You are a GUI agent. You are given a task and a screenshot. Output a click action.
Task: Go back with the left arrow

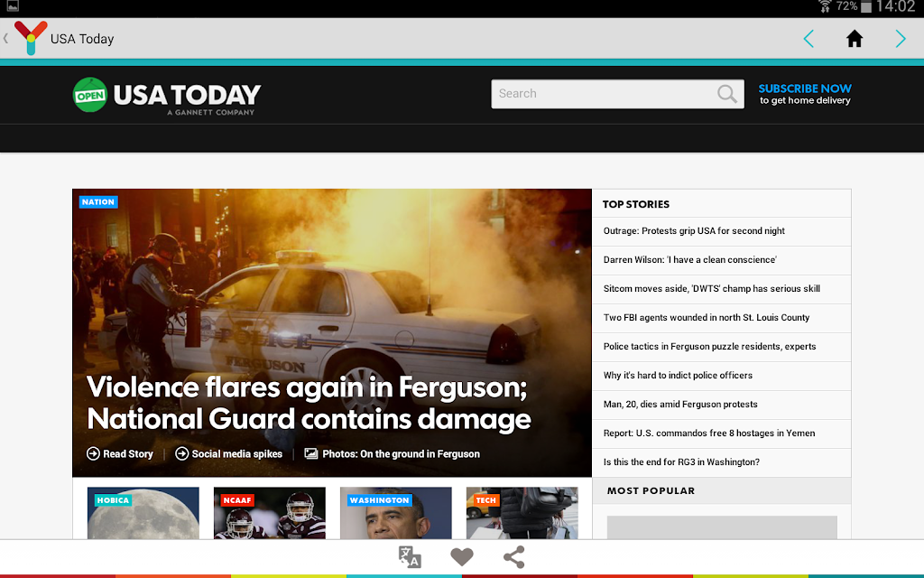click(808, 39)
